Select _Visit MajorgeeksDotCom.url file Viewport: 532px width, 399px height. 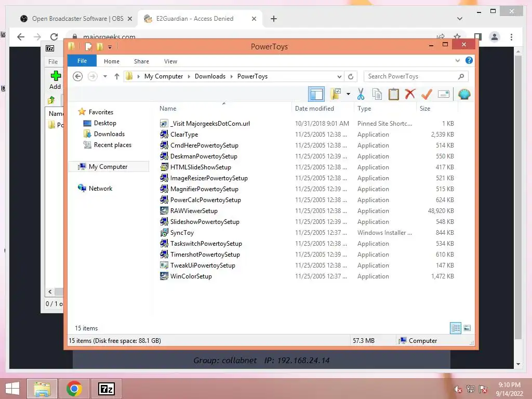(x=210, y=124)
